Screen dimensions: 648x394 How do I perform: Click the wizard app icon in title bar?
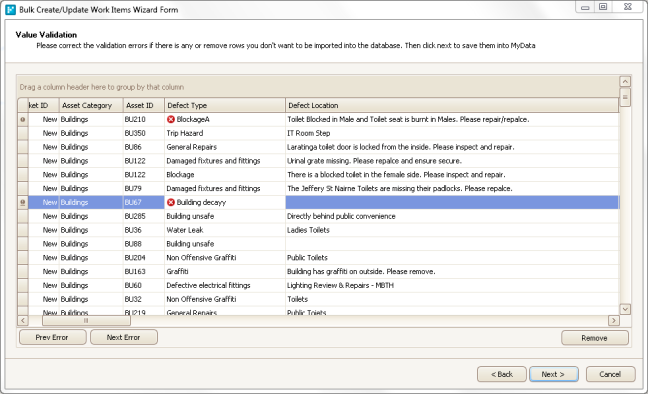[10, 10]
